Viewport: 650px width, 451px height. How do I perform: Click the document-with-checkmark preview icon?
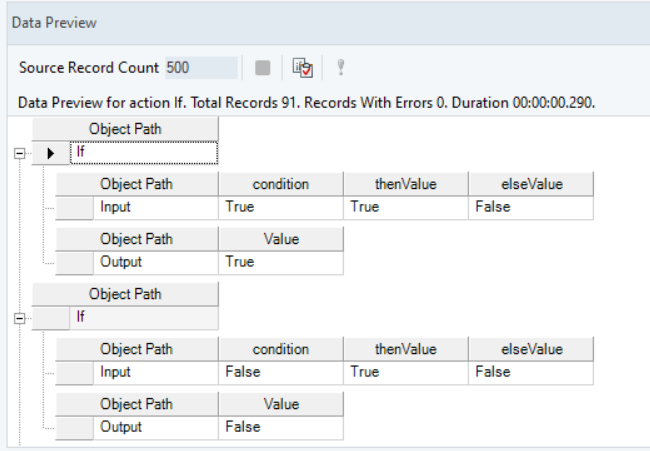click(x=302, y=68)
